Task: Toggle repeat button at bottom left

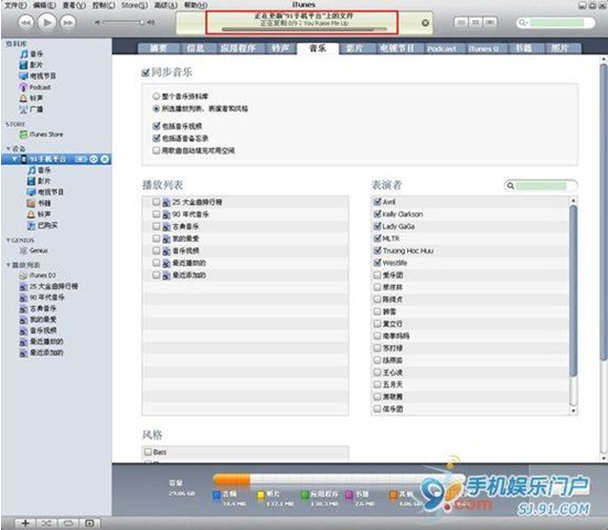Action: 67,523
